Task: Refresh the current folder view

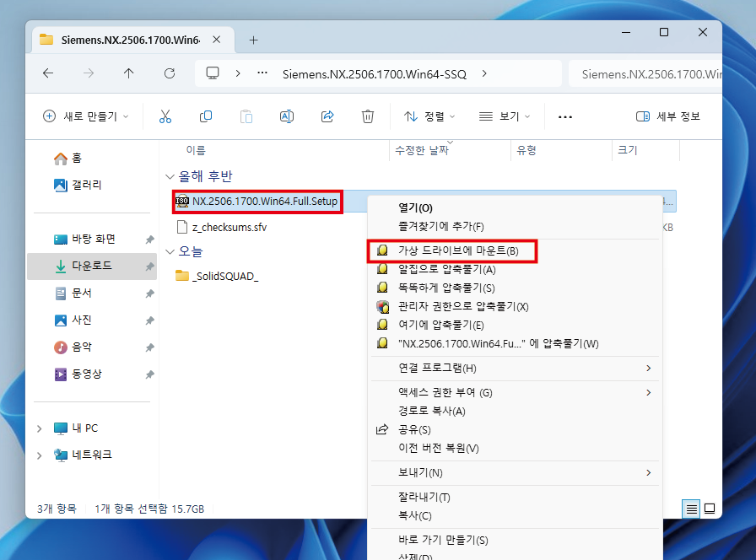Action: [x=170, y=73]
